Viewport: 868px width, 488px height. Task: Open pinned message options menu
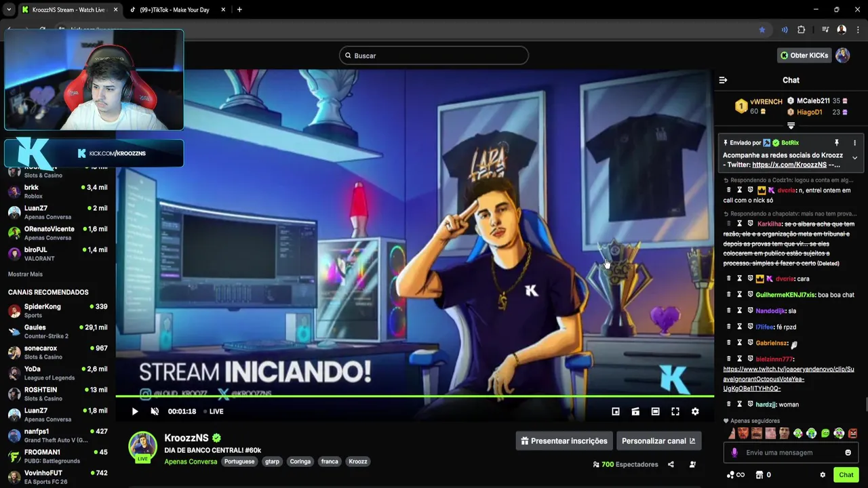tap(854, 143)
